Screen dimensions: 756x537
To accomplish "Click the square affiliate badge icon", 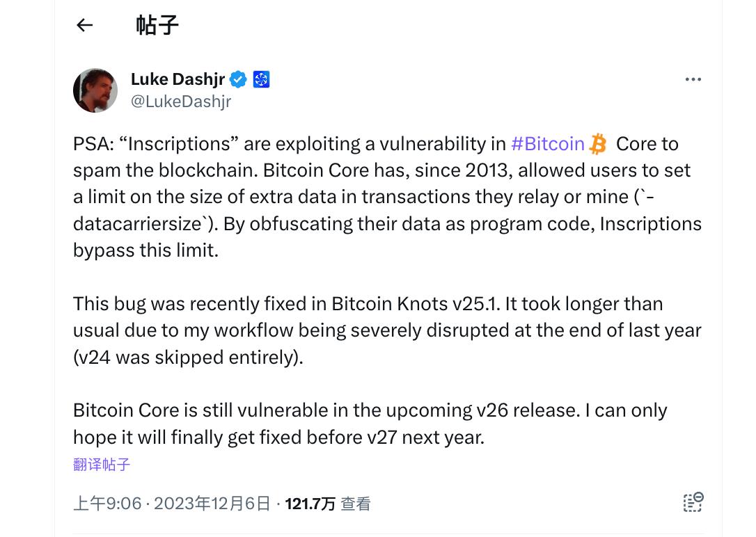I will point(261,79).
